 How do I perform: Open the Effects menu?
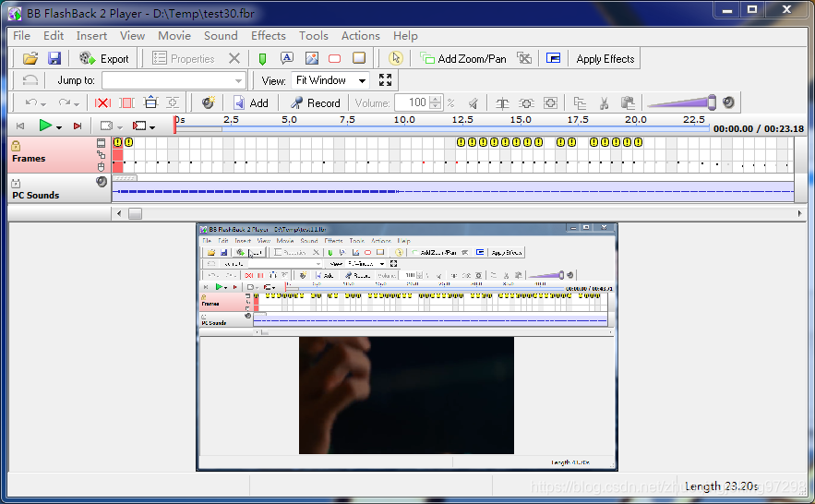pyautogui.click(x=269, y=36)
